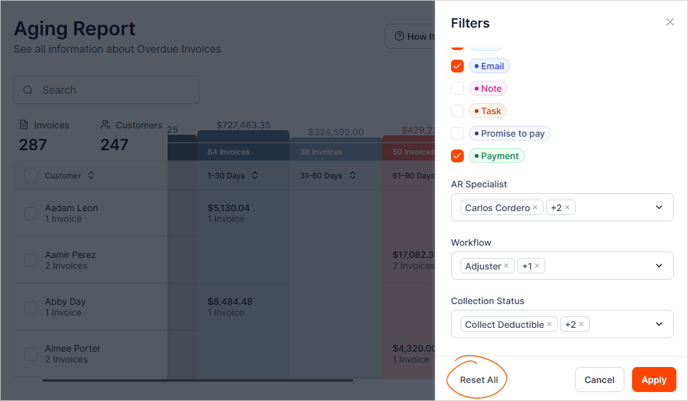Open the Workflow dropdown chevron

(x=659, y=266)
